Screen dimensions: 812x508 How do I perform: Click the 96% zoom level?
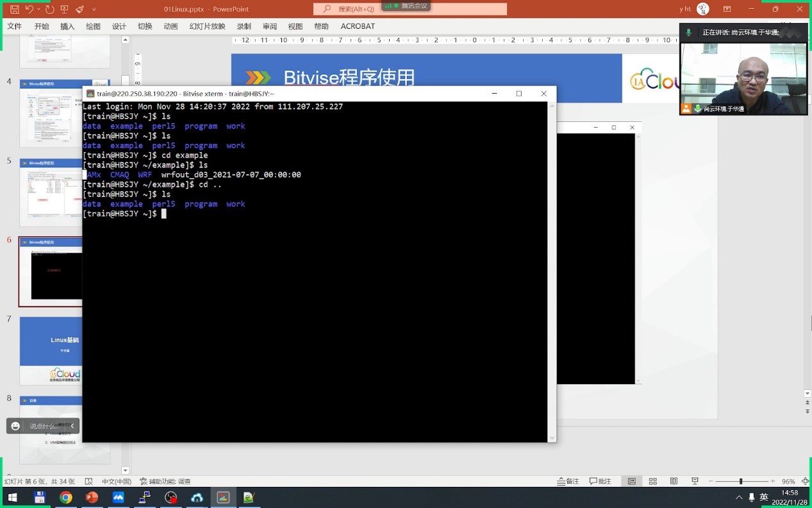788,481
